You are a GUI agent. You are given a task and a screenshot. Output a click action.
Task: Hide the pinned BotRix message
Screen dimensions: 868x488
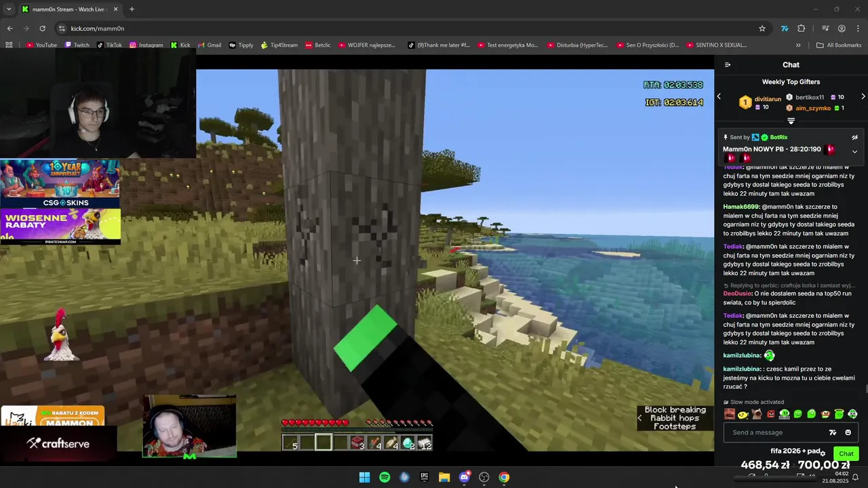[854, 138]
